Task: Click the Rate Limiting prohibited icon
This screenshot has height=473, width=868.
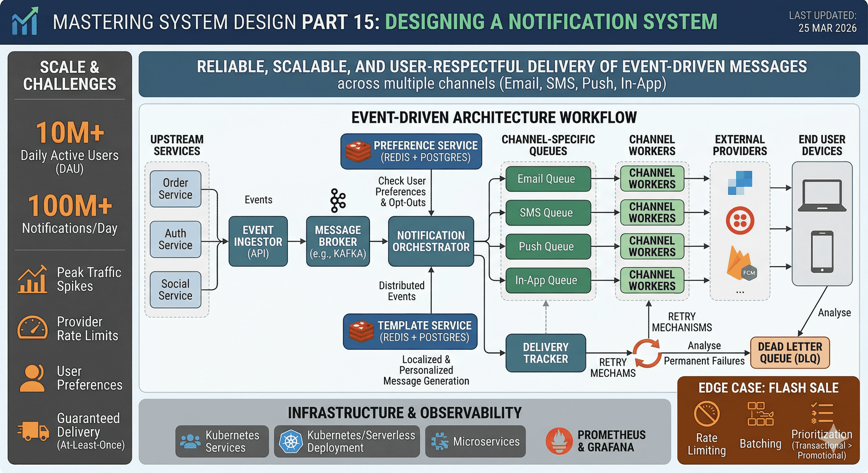Action: (x=706, y=413)
